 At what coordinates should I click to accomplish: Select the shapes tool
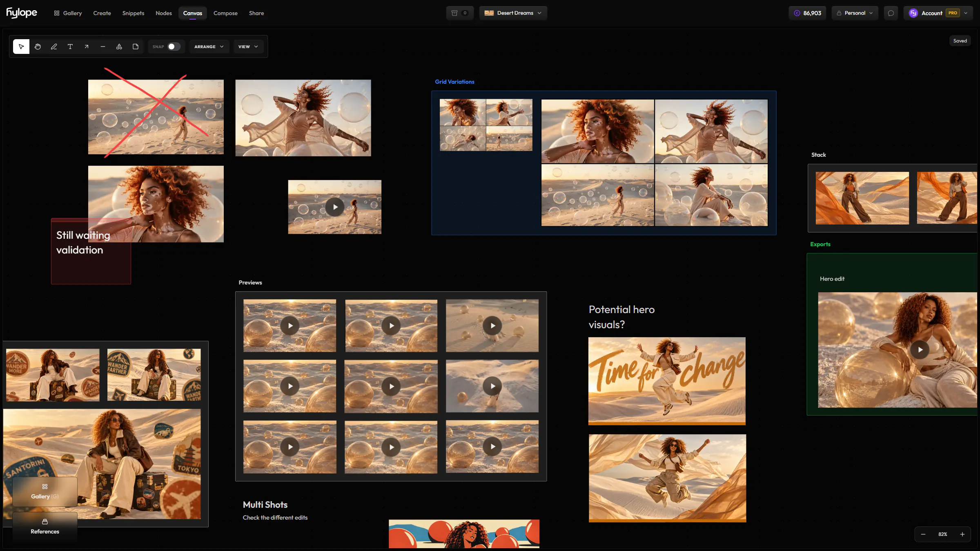[119, 47]
